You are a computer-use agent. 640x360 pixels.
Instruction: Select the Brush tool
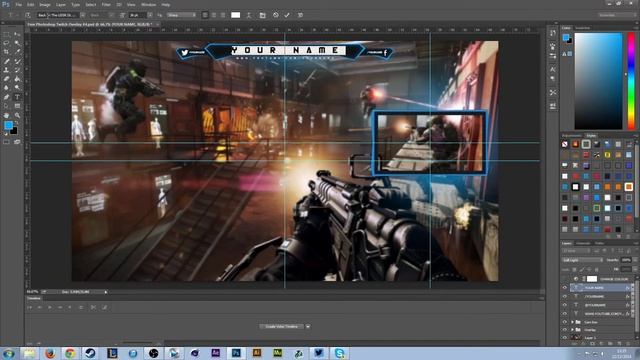click(17, 61)
